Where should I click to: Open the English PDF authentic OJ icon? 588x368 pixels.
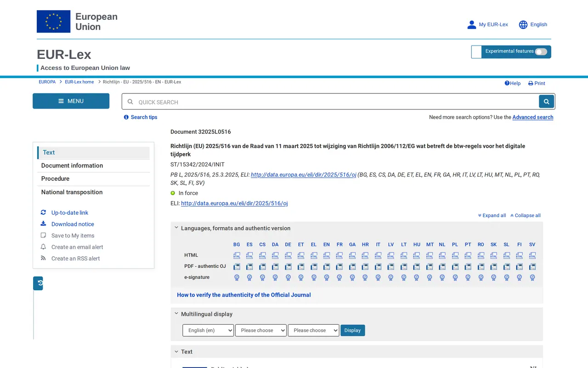coord(327,266)
